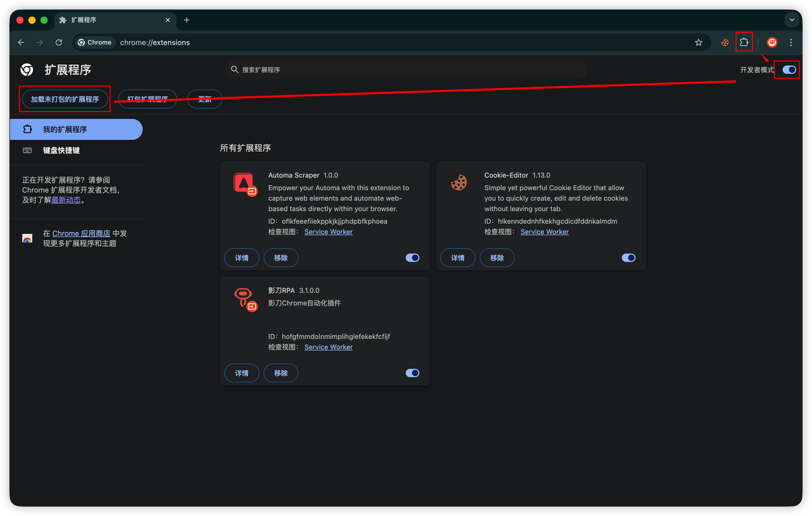Toggle off the 影刀RPA extension
The height and width of the screenshot is (516, 812).
pos(412,373)
